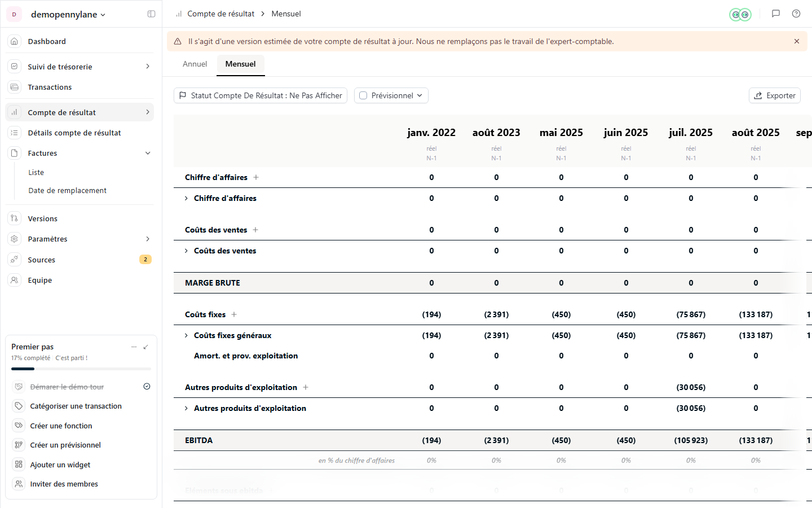The width and height of the screenshot is (812, 508).
Task: Click the Dashboard home icon
Action: click(15, 41)
